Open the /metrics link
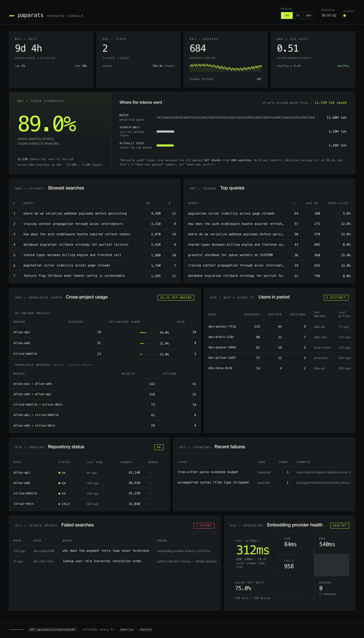Image resolution: width=364 pixels, height=638 pixels. pyautogui.click(x=127, y=629)
